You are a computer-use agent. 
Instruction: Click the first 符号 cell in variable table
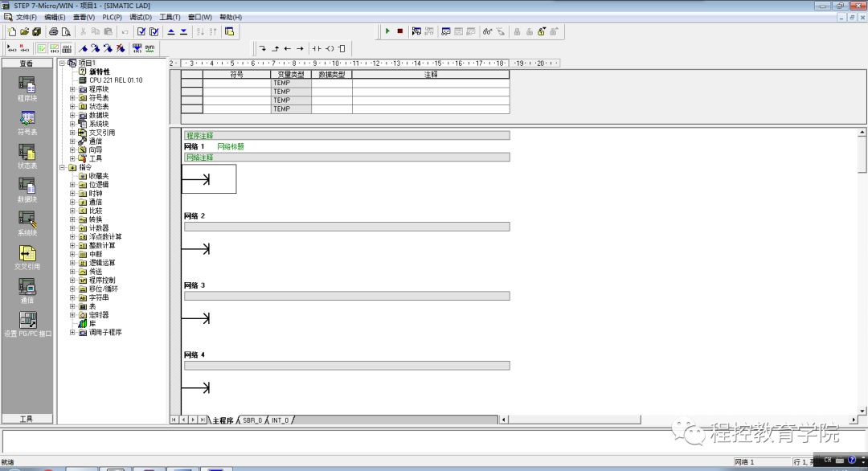[x=236, y=83]
